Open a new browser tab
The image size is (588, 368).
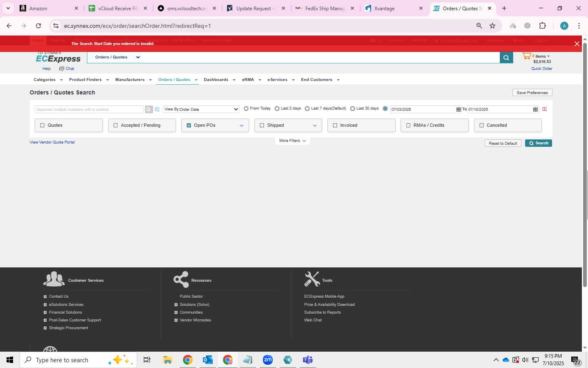point(504,8)
